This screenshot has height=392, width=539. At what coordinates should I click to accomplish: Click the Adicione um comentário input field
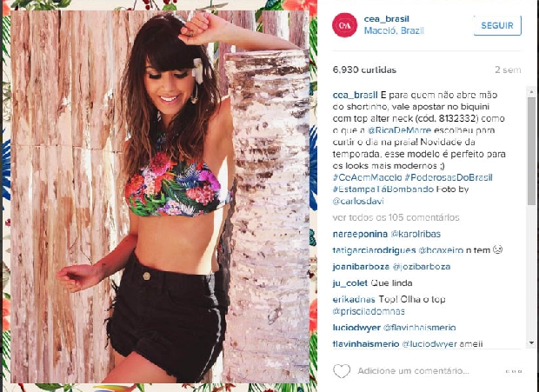(x=414, y=371)
